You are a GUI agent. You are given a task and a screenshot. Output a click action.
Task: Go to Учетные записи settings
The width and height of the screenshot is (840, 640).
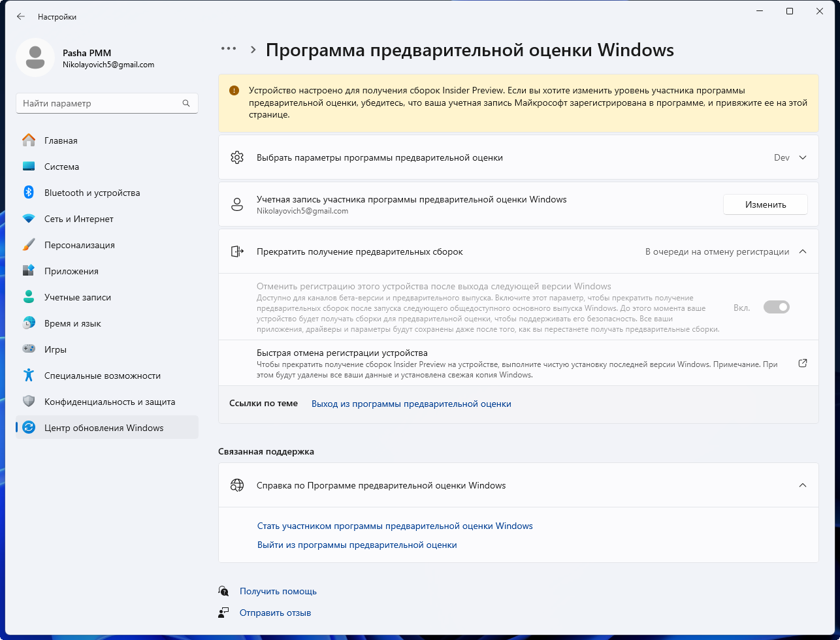77,297
